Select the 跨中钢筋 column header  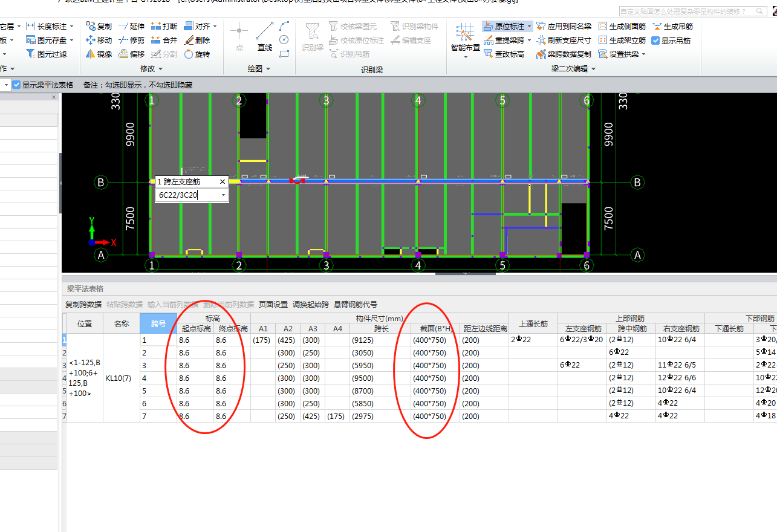click(632, 328)
